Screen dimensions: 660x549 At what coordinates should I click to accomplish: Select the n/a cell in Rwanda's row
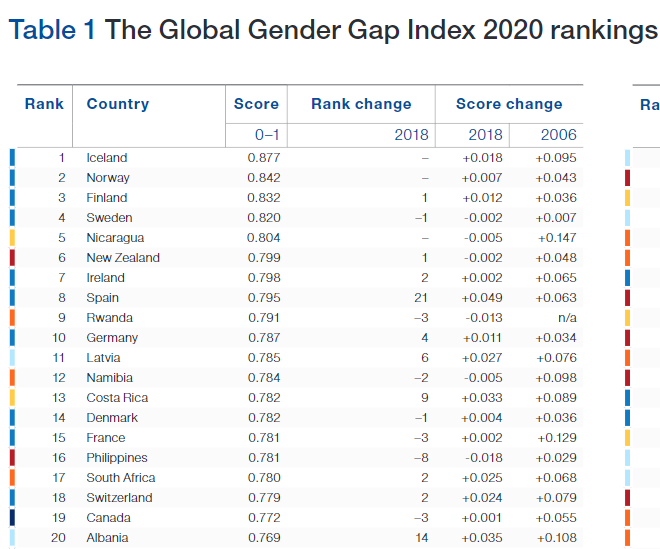click(565, 318)
